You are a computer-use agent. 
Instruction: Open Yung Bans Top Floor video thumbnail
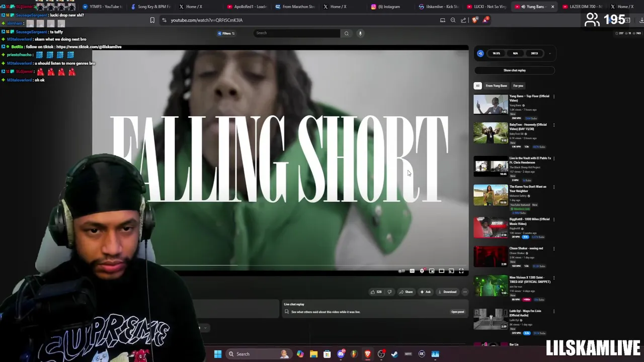pos(491,104)
